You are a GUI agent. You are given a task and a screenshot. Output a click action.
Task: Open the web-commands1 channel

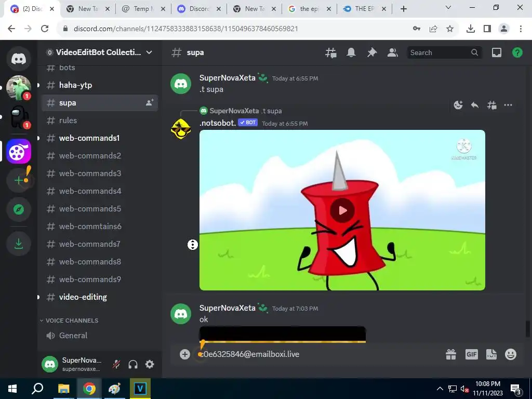(x=100, y=138)
